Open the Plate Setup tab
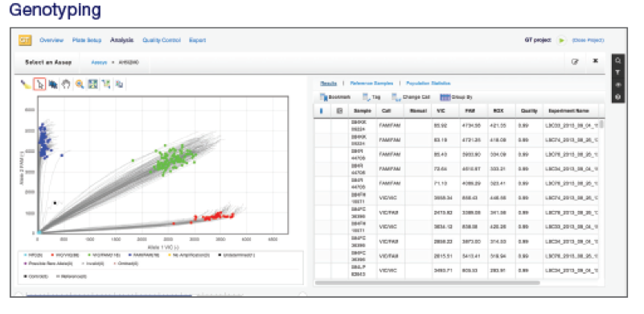This screenshot has height=314, width=644. (x=87, y=40)
